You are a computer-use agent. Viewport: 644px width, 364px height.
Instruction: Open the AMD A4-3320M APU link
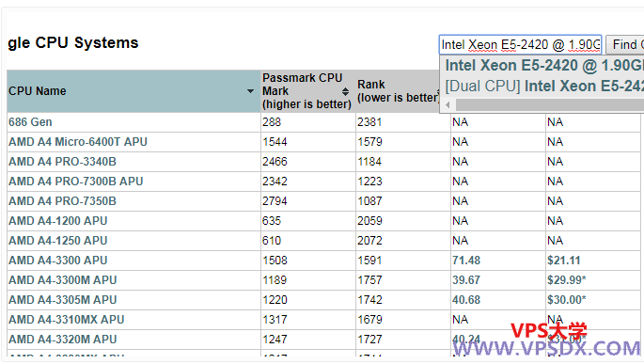tap(63, 339)
